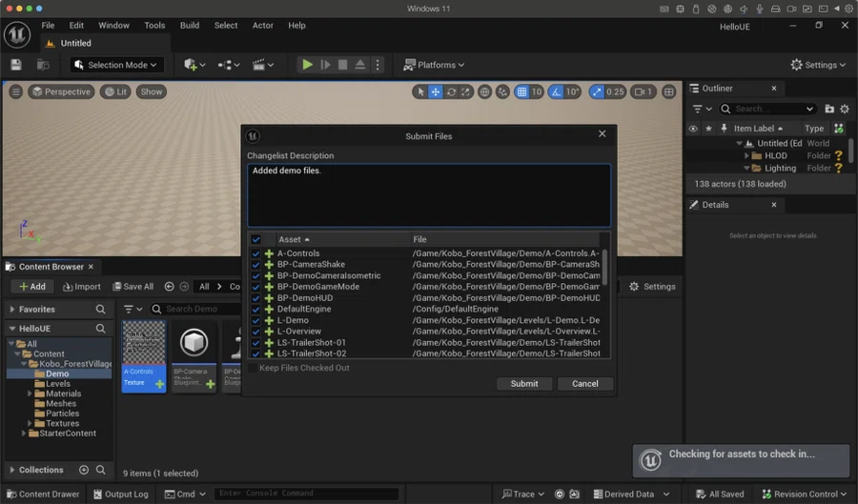
Task: Click the Import button
Action: click(82, 287)
